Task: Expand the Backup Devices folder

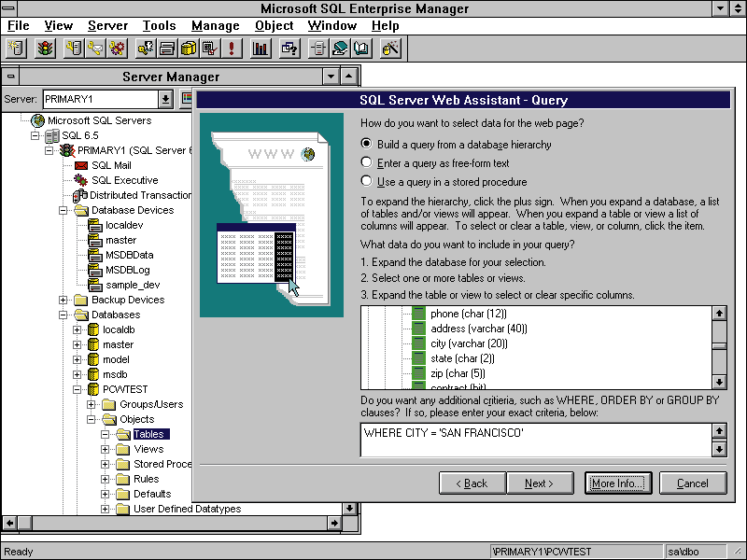Action: coord(63,300)
